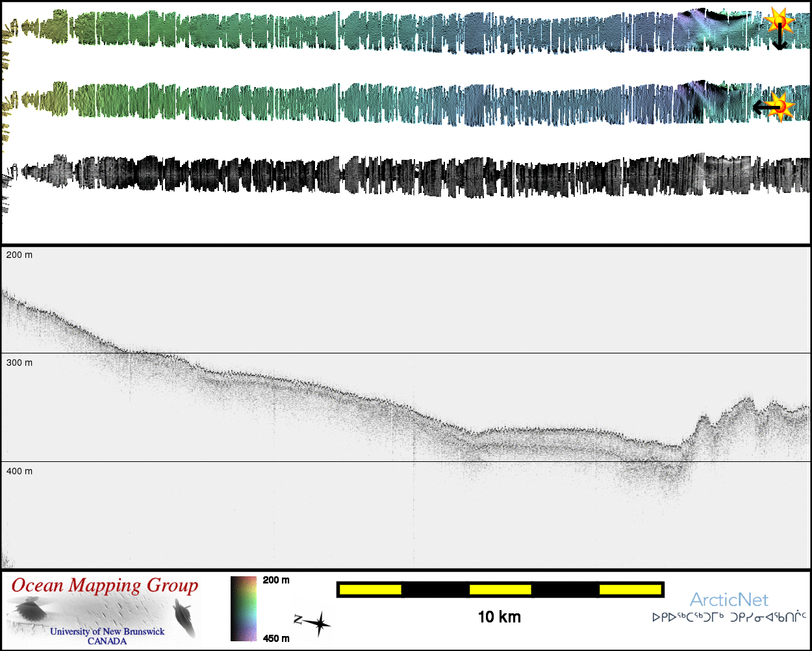This screenshot has height=651, width=812.
Task: Click the 200 m legend label
Action: pyautogui.click(x=277, y=580)
